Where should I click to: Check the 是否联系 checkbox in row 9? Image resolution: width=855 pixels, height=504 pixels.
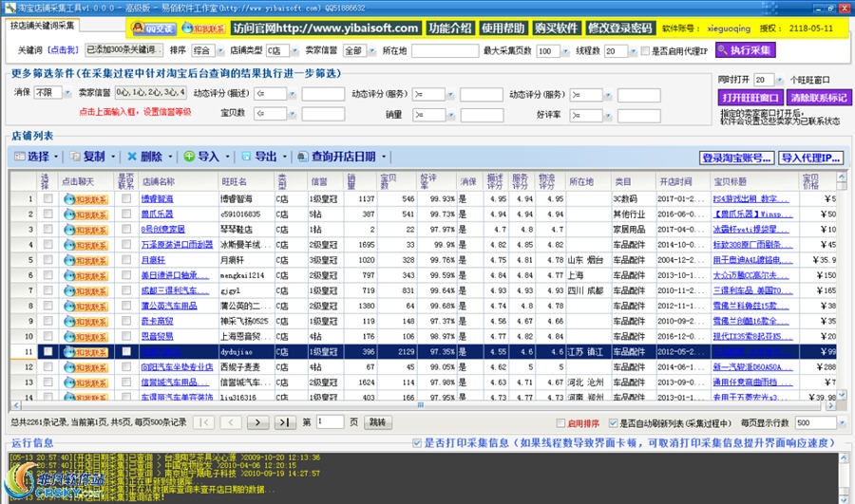pos(126,321)
